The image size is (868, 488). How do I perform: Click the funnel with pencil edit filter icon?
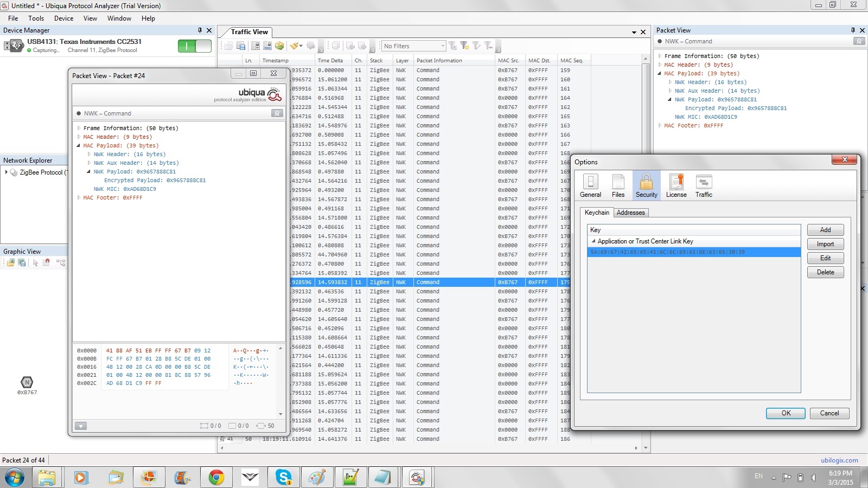pyautogui.click(x=476, y=46)
